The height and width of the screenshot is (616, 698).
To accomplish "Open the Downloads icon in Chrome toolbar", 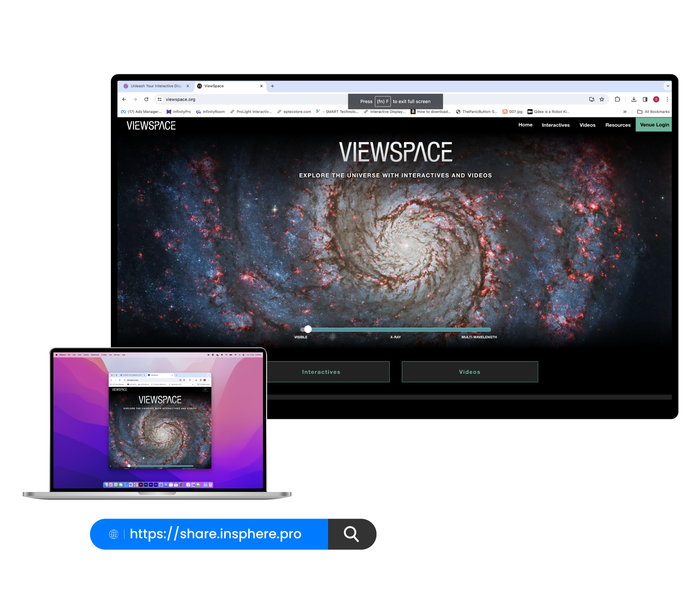I will tap(634, 99).
